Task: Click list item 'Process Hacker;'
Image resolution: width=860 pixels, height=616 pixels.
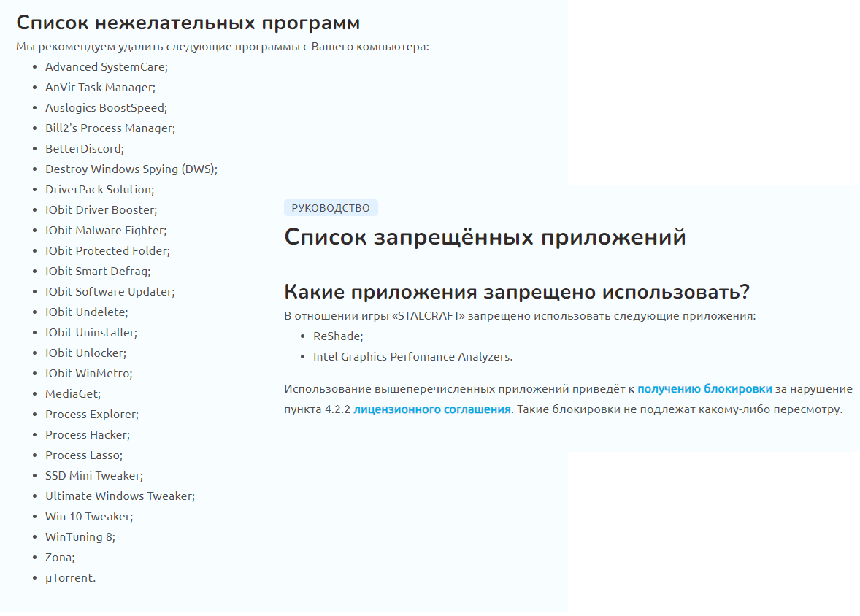Action: point(88,435)
